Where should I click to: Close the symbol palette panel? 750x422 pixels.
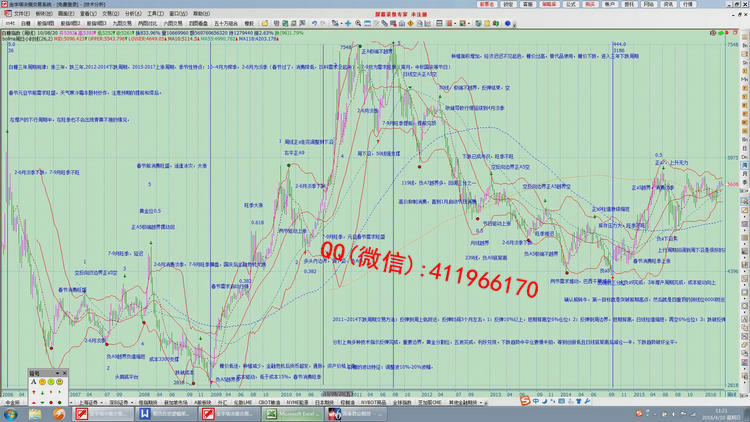(65, 373)
